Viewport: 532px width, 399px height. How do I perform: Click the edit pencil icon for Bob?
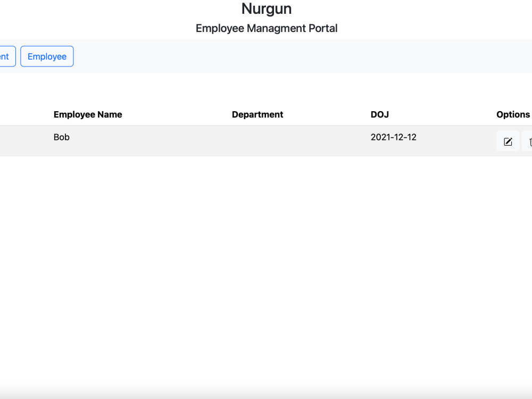pos(508,141)
